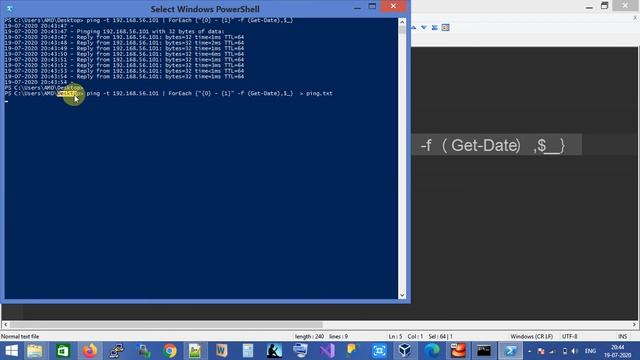Open File Explorer from the taskbar
The image size is (640, 360).
pos(35,351)
